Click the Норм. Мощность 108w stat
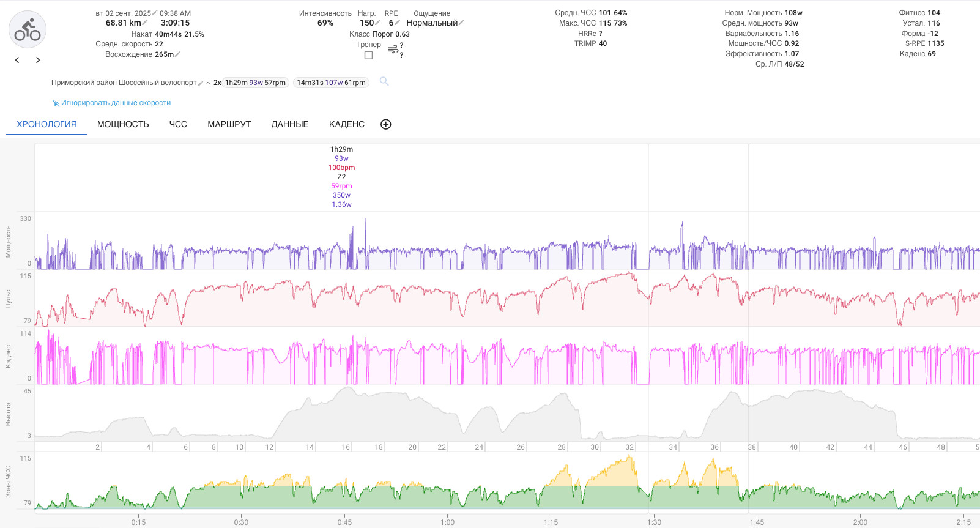 point(763,13)
